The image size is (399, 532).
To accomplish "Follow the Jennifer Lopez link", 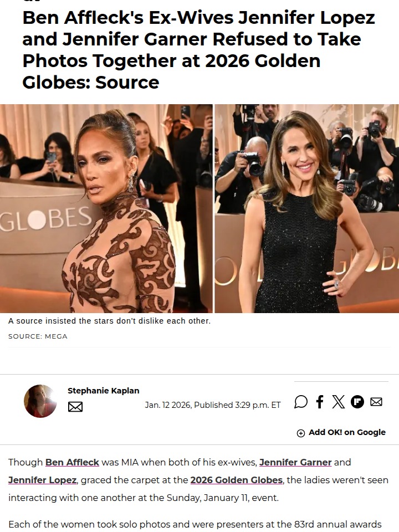I will (x=43, y=480).
